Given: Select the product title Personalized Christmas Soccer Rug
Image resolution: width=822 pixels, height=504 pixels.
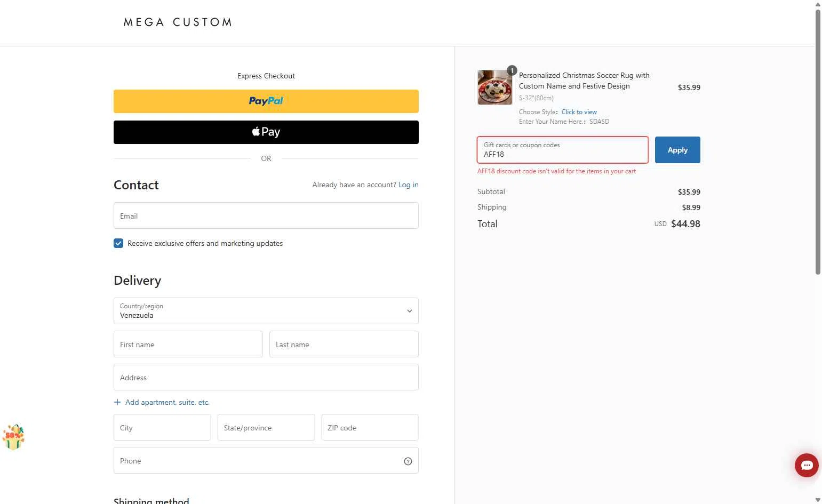Looking at the screenshot, I should pyautogui.click(x=584, y=81).
